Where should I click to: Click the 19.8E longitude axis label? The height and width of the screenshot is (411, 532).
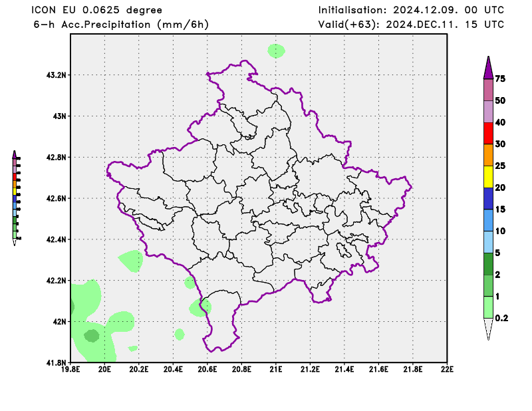[70, 369]
